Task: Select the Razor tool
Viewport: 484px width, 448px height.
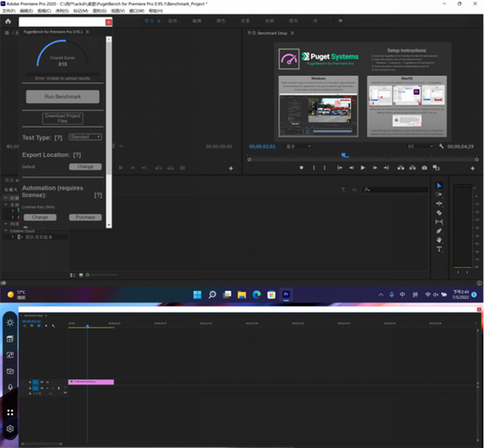Action: [x=439, y=213]
